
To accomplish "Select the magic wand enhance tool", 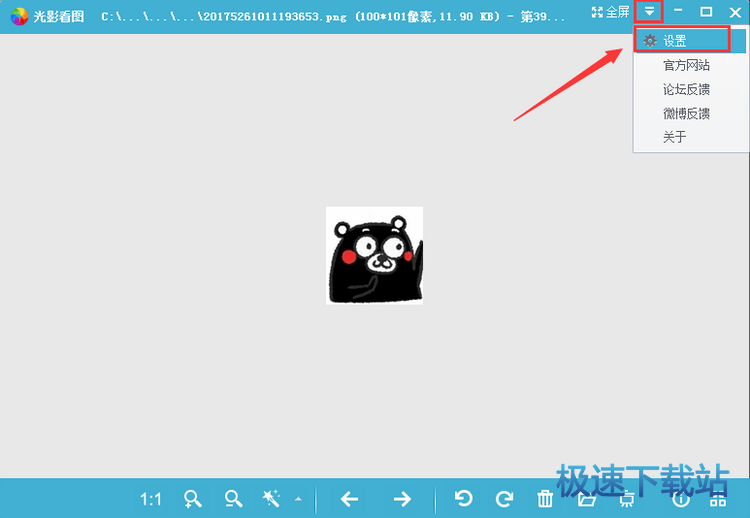I will click(x=271, y=499).
